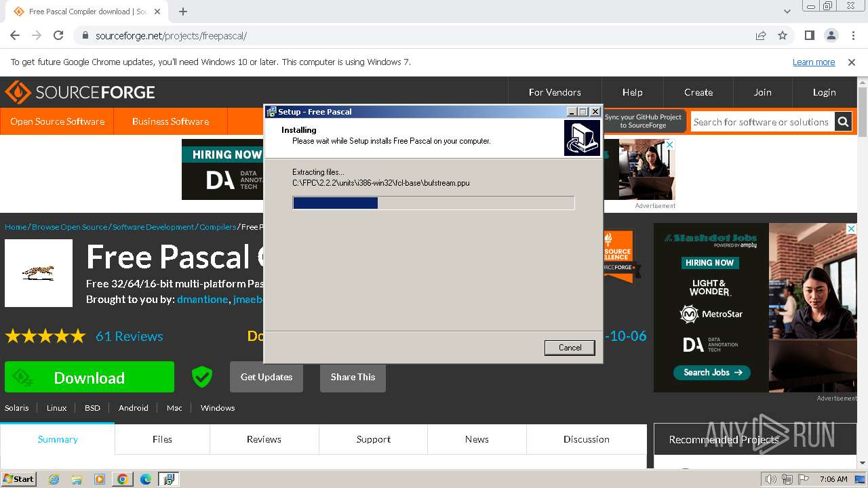Open Chrome profile avatar icon
The width and height of the screenshot is (868, 488).
831,36
